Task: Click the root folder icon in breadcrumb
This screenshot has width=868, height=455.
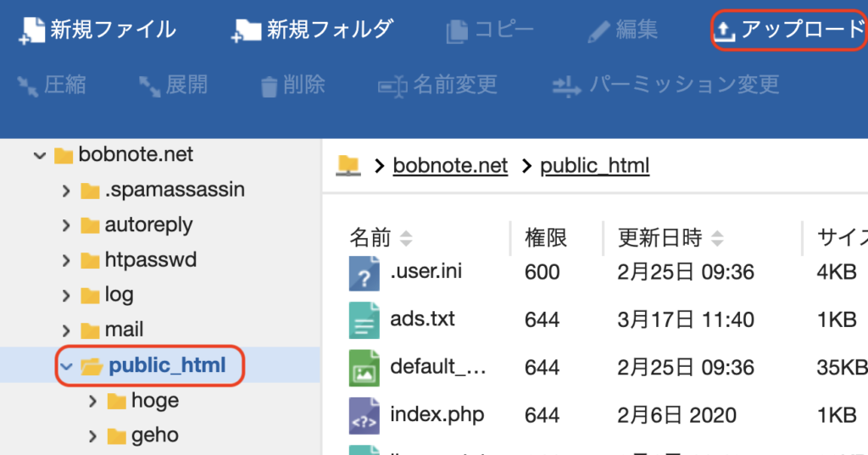Action: tap(348, 165)
